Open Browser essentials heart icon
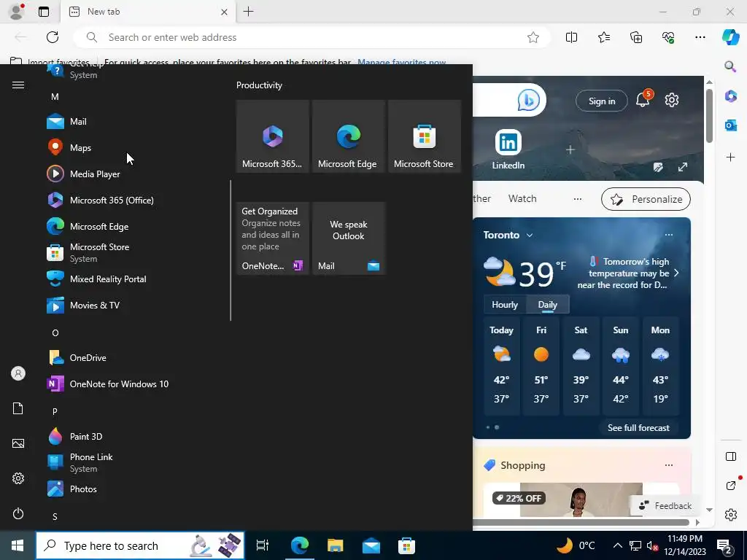Image resolution: width=747 pixels, height=560 pixels. 668,37
